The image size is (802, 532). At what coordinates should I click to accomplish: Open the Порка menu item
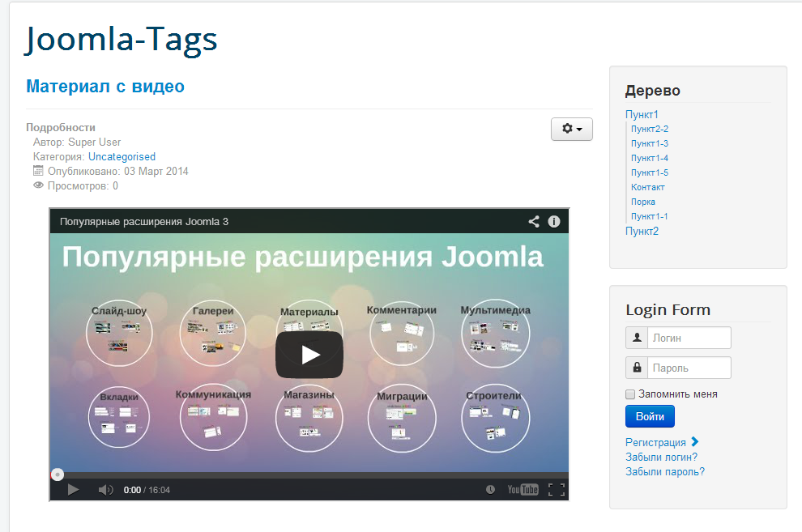click(643, 202)
